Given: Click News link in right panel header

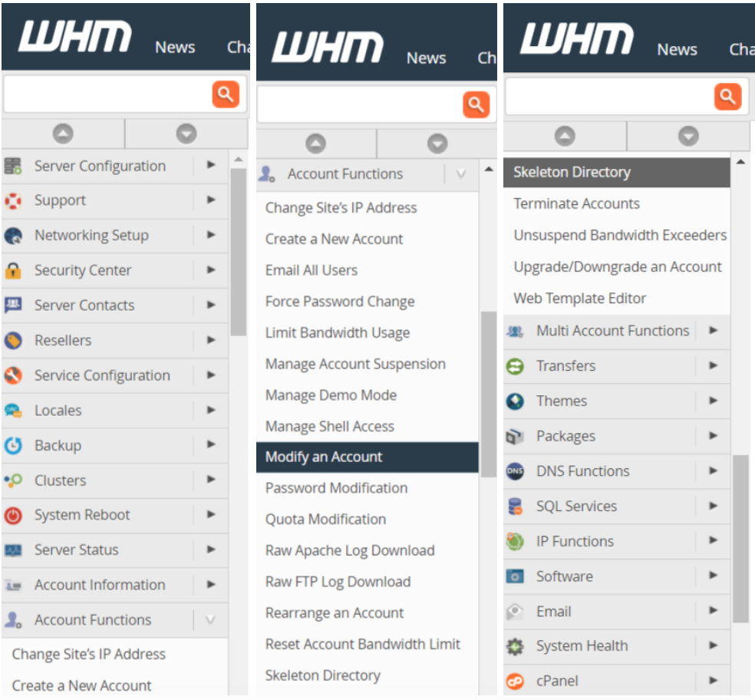Looking at the screenshot, I should tap(677, 49).
